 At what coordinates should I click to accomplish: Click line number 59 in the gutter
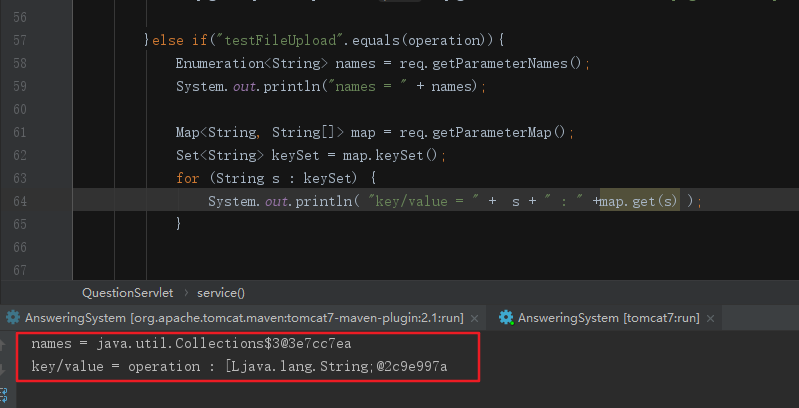coord(20,86)
